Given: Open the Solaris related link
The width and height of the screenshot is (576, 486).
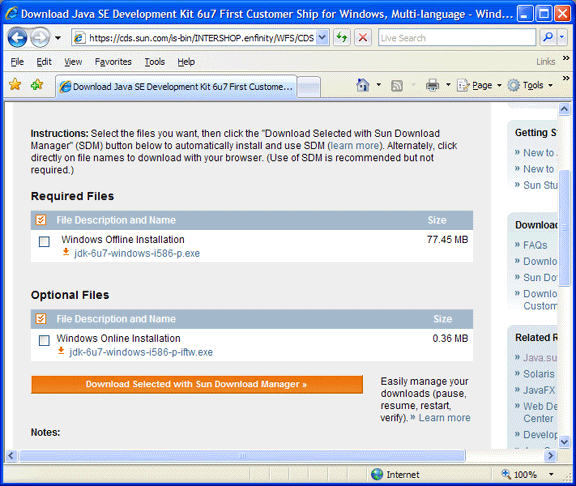Looking at the screenshot, I should pos(539,374).
